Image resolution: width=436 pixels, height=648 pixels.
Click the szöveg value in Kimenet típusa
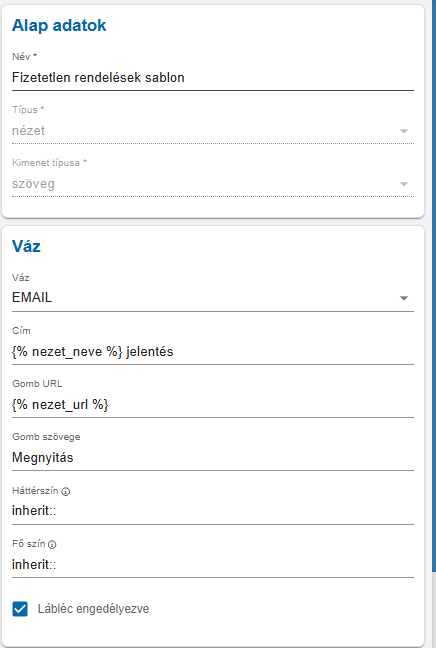(x=33, y=184)
